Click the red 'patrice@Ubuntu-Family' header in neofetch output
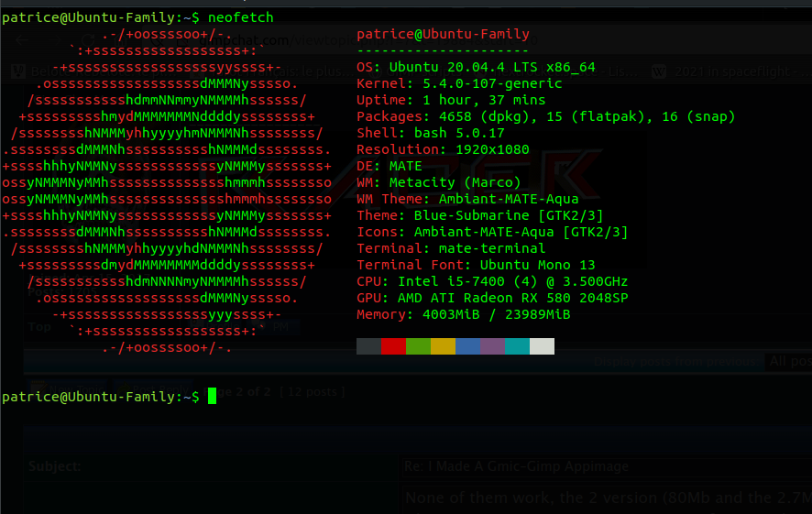The width and height of the screenshot is (812, 514). pos(444,34)
